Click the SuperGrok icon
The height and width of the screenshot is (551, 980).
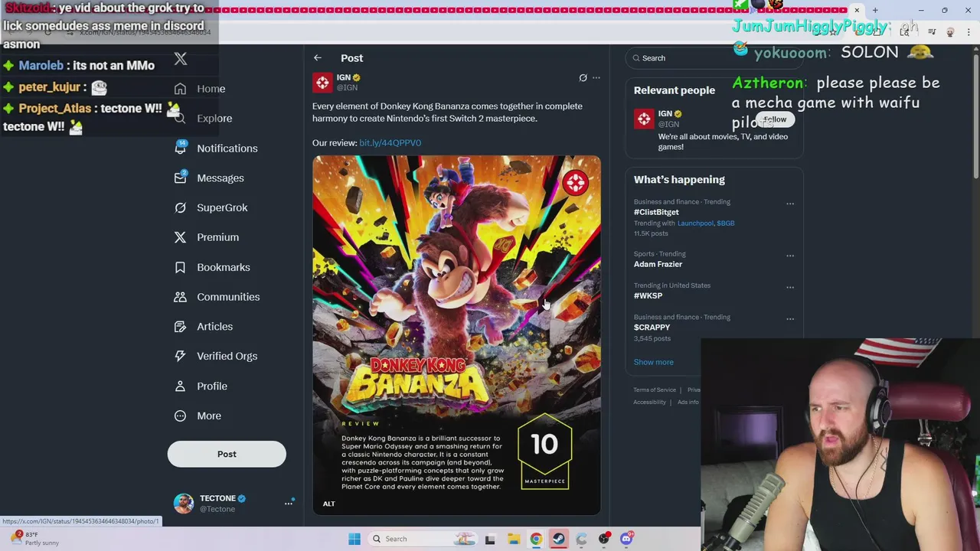[x=180, y=207]
